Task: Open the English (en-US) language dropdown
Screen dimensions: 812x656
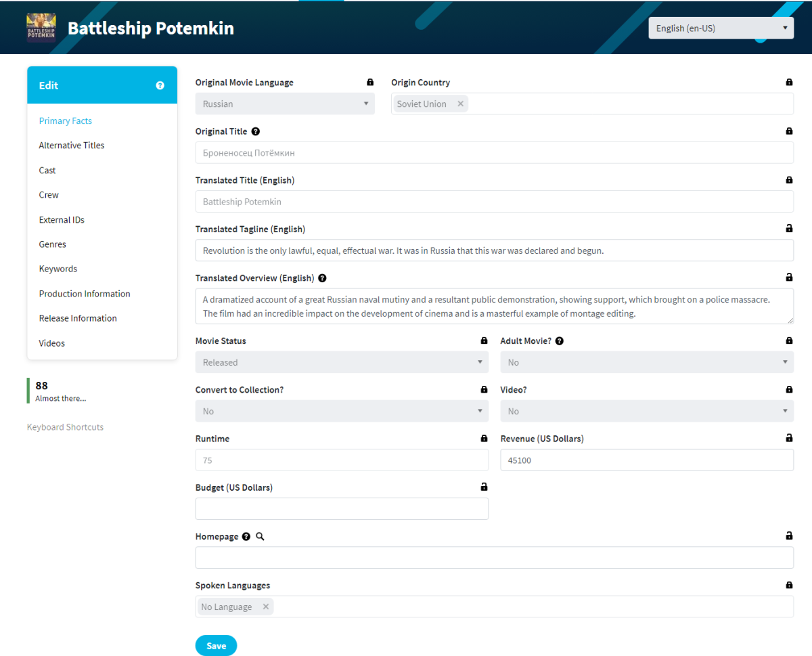Action: click(721, 28)
